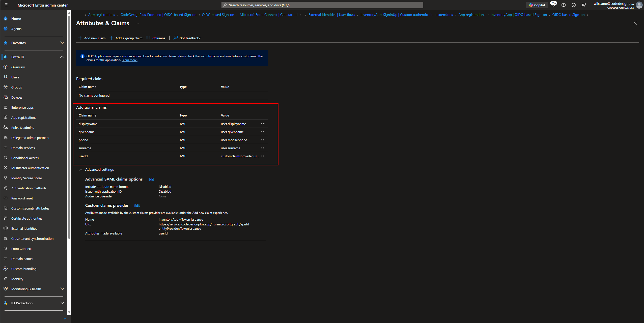Open more options for givenname claim
The height and width of the screenshot is (323, 644).
pyautogui.click(x=263, y=132)
